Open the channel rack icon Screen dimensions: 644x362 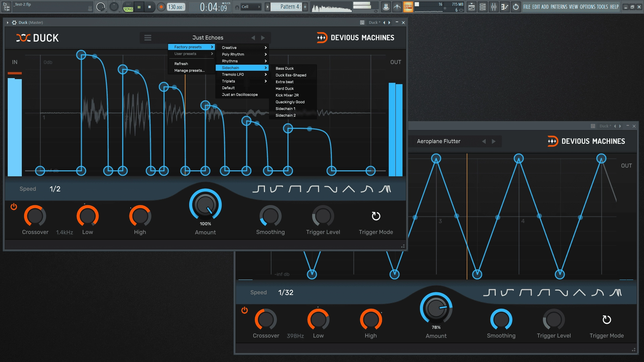(483, 7)
